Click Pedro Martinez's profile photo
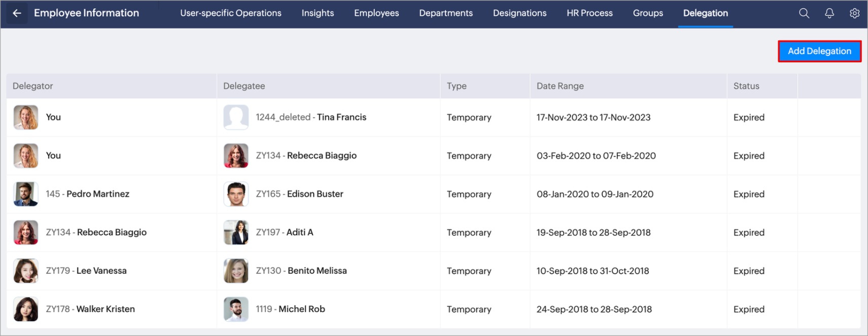 [x=26, y=194]
